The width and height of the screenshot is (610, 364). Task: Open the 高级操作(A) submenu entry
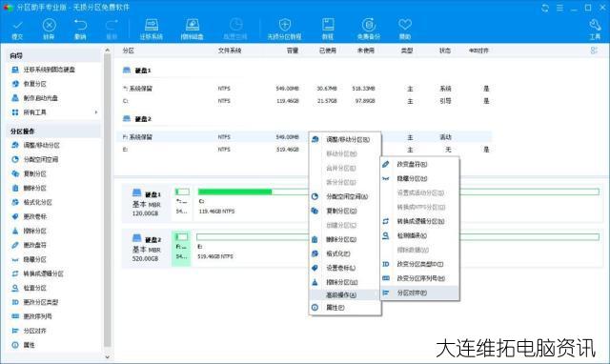coord(345,295)
